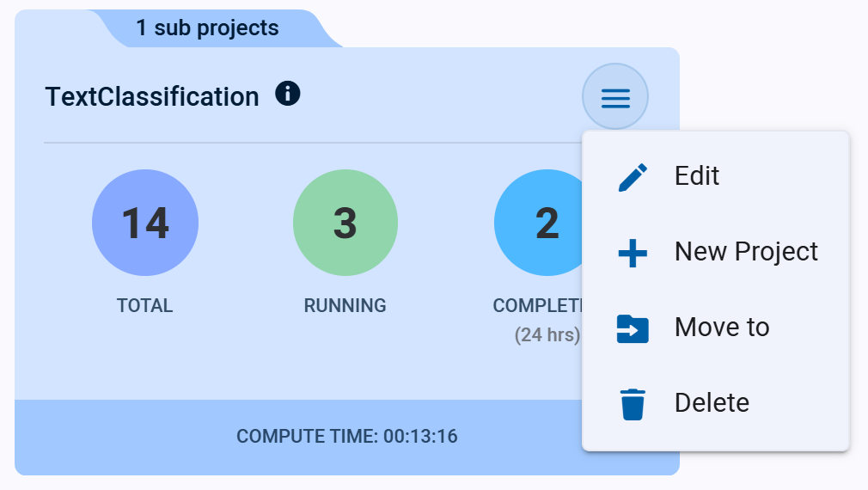Viewport: 868px width, 490px height.
Task: Click the TOTAL label
Action: 145,306
